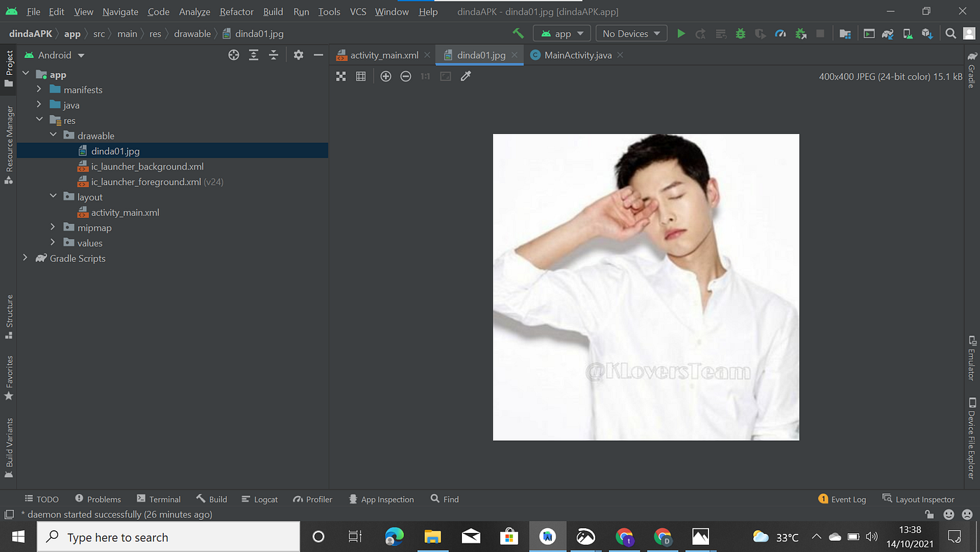Screen dimensions: 980x552
Task: Toggle the transparency chessboard in image viewer
Action: click(x=341, y=76)
